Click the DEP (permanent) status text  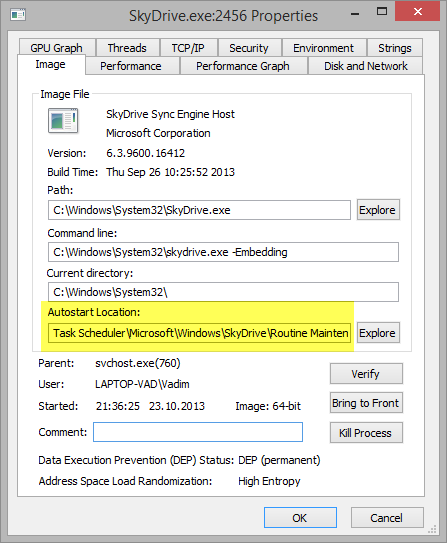pos(279,460)
